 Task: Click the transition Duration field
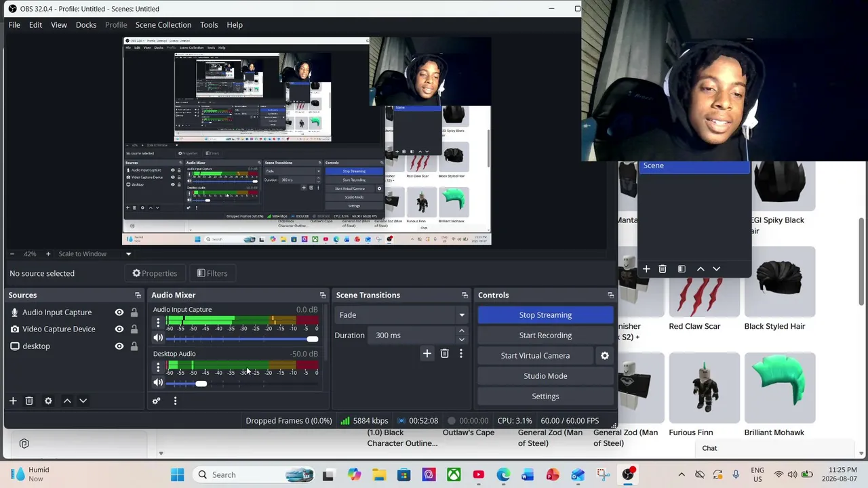coord(416,335)
